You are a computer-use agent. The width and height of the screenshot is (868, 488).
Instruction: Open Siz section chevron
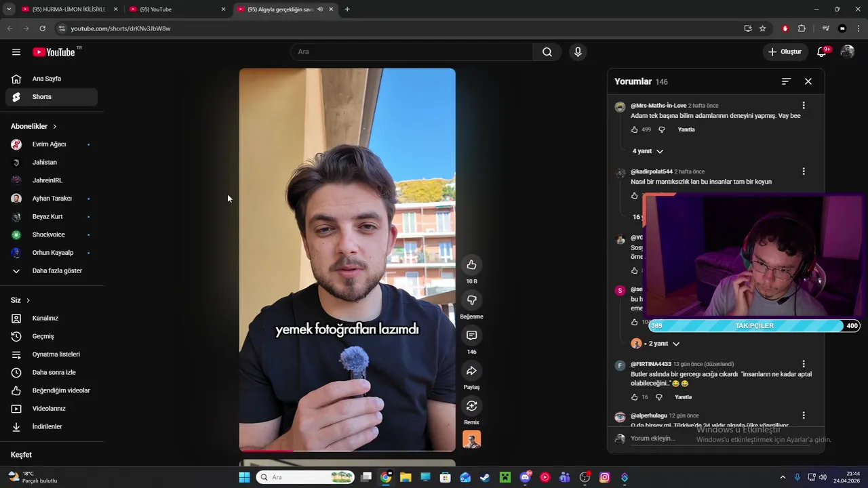pyautogui.click(x=28, y=300)
